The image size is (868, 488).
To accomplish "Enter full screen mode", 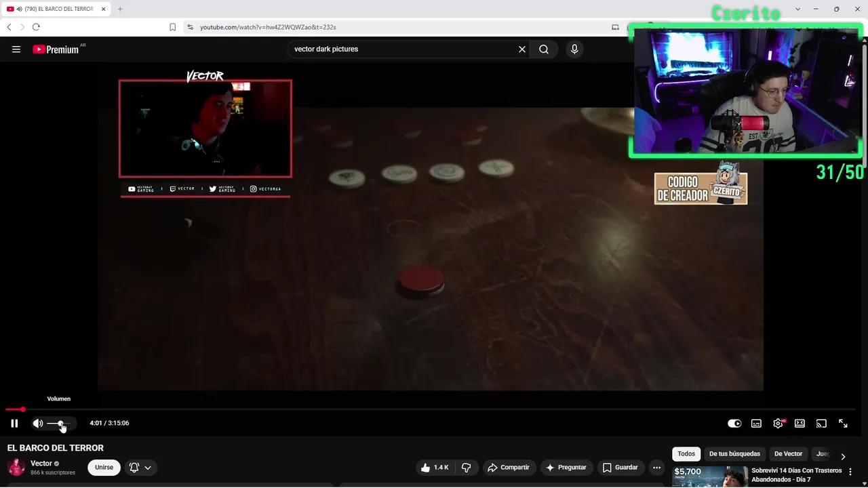I will pos(843,424).
